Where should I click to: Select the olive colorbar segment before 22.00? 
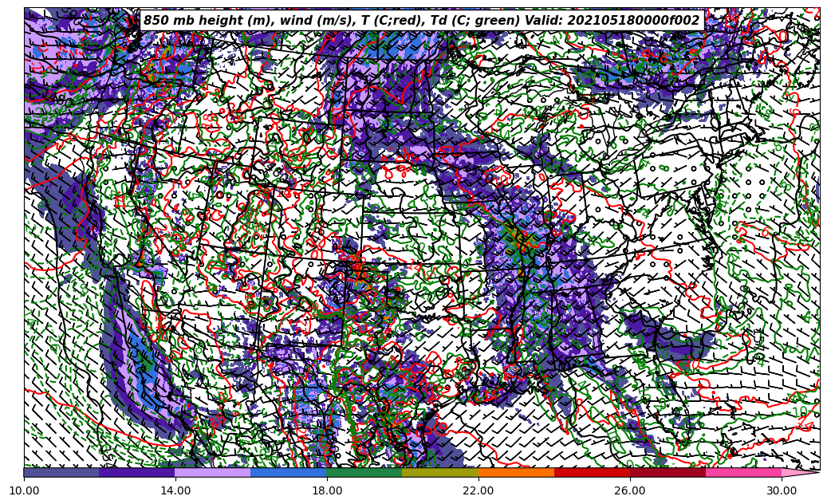tap(440, 472)
